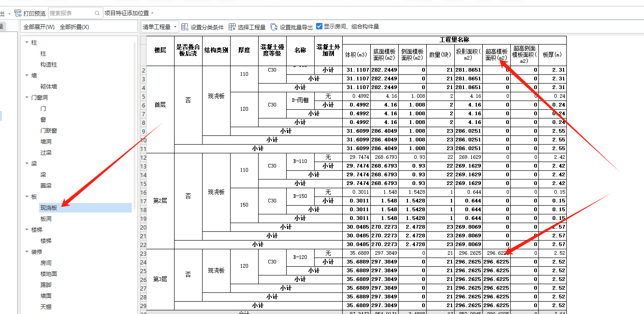The image size is (644, 314).
Task: Select 墙洞 in the tree
Action: point(46,142)
